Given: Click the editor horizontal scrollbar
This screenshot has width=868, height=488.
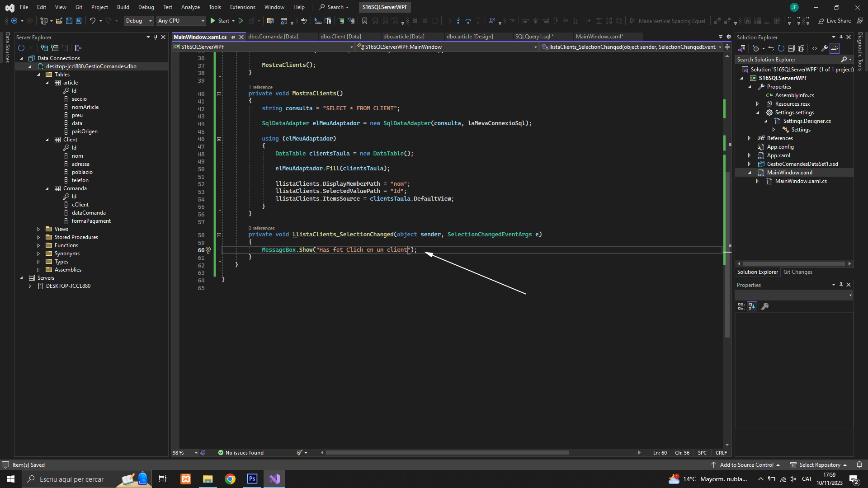Looking at the screenshot, I should pyautogui.click(x=447, y=453).
